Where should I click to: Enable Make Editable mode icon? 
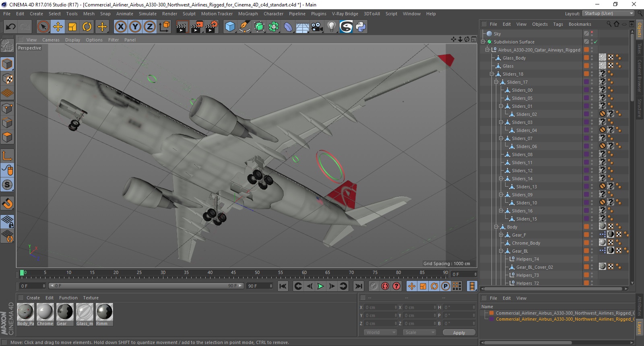[7, 46]
